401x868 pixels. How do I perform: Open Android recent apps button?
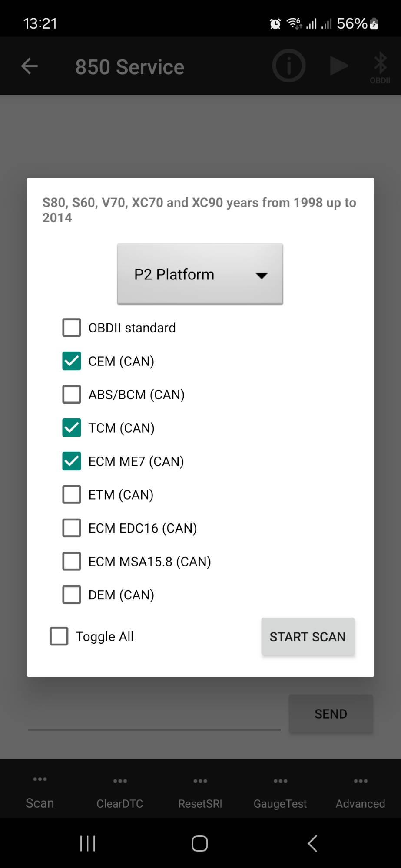(x=87, y=843)
